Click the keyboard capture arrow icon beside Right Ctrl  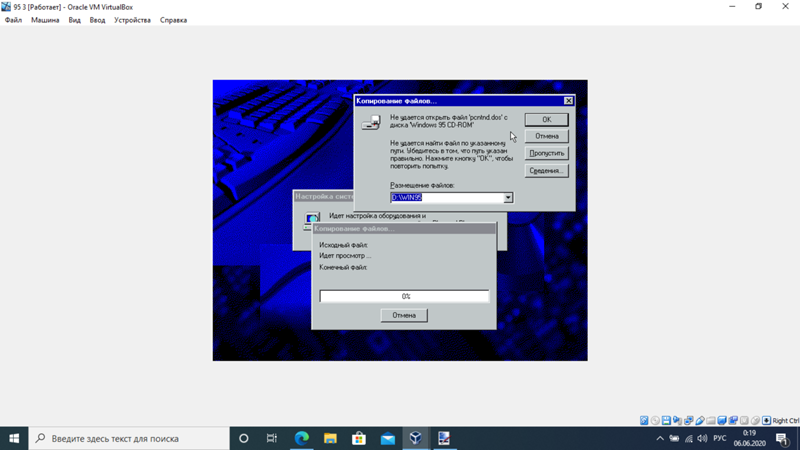[x=766, y=420]
